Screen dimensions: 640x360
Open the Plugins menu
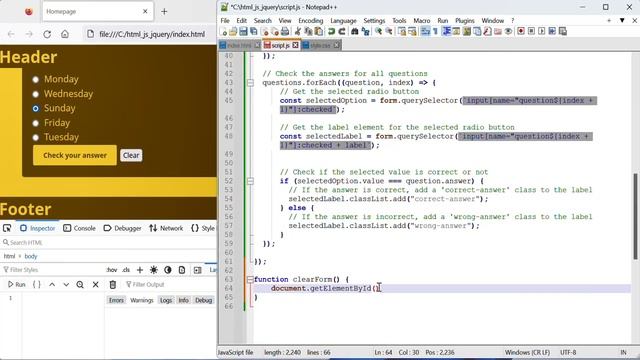click(x=464, y=20)
